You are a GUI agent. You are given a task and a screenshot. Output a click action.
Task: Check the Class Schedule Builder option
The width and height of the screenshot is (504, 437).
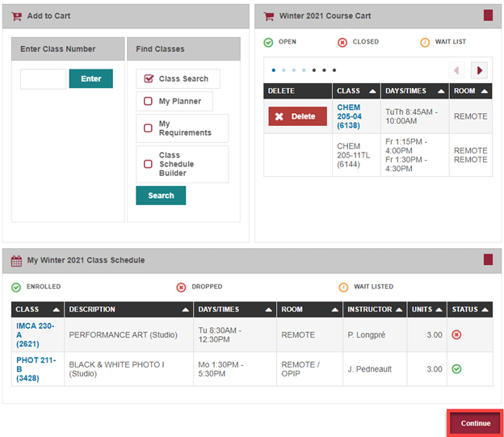click(148, 164)
